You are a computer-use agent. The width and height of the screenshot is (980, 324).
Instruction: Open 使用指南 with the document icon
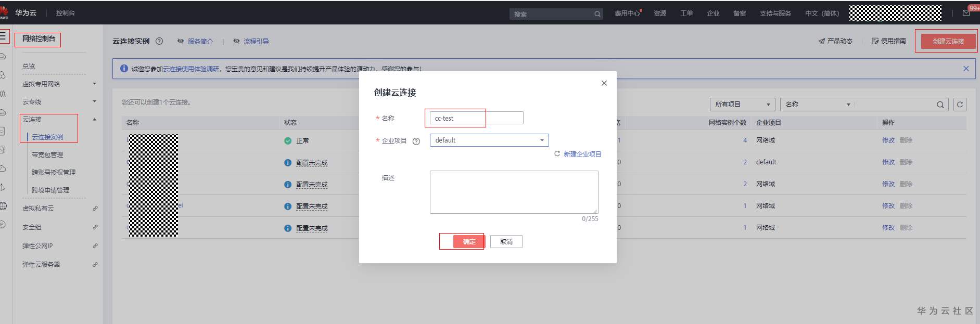pos(889,41)
